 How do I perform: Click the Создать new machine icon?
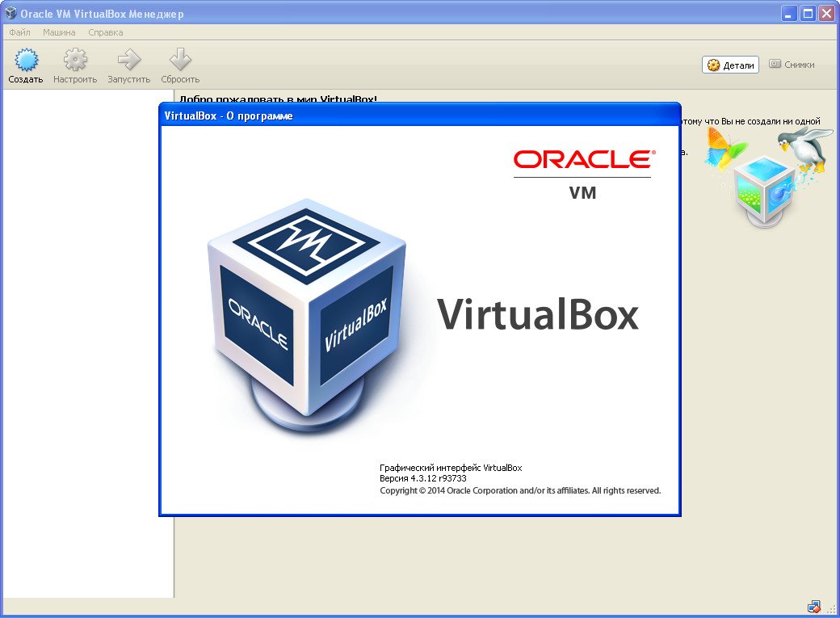(x=26, y=61)
